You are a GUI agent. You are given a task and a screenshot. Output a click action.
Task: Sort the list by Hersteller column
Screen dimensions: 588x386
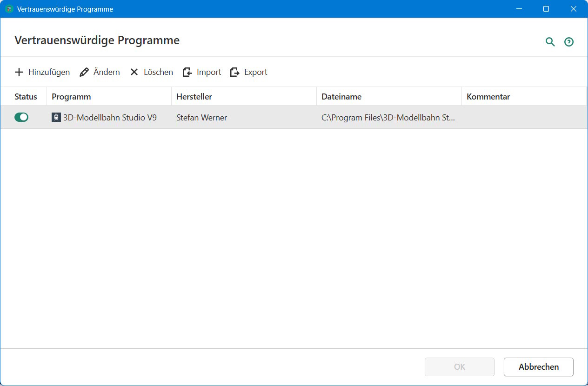(194, 97)
